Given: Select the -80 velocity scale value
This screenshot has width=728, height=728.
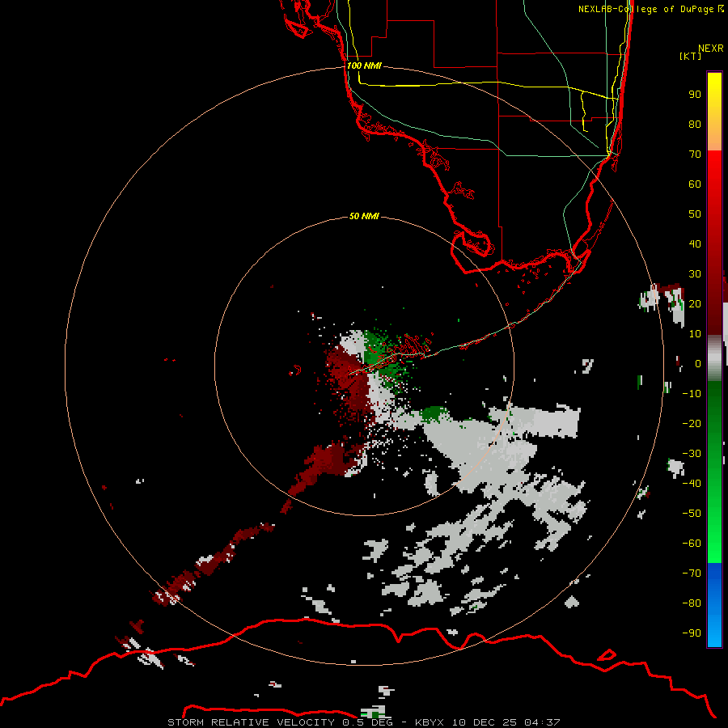Looking at the screenshot, I should pyautogui.click(x=692, y=603).
